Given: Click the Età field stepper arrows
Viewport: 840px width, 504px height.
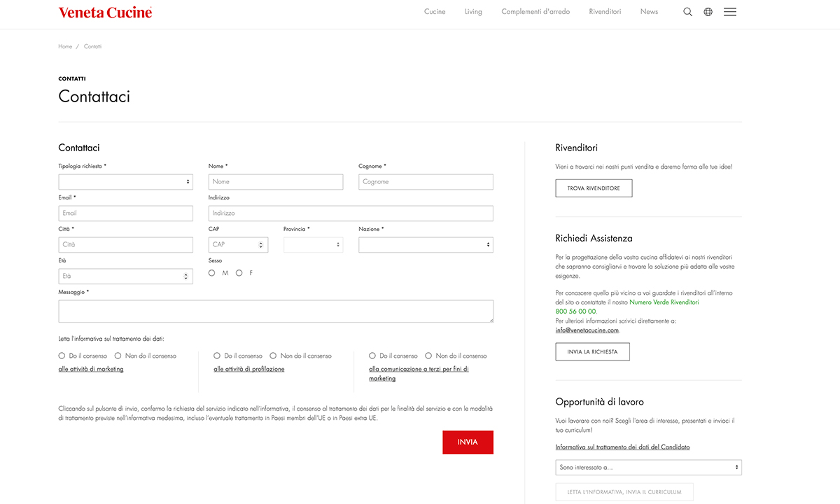Looking at the screenshot, I should (186, 276).
